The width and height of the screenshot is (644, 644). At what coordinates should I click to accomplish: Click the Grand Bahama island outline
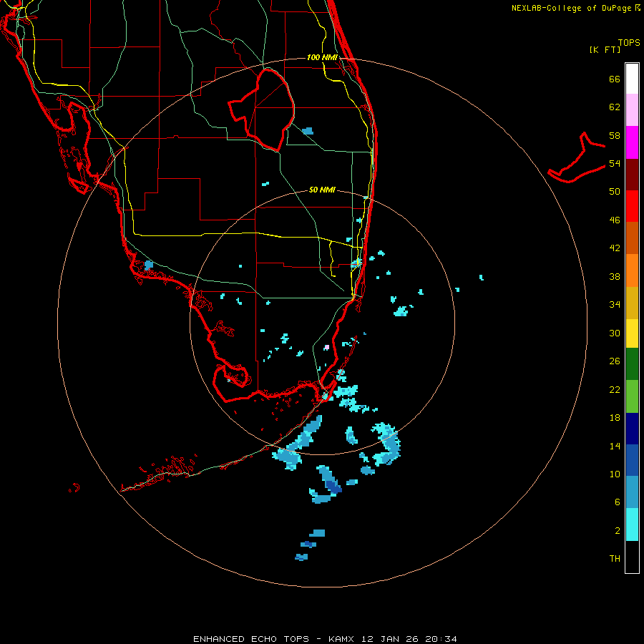point(576,158)
